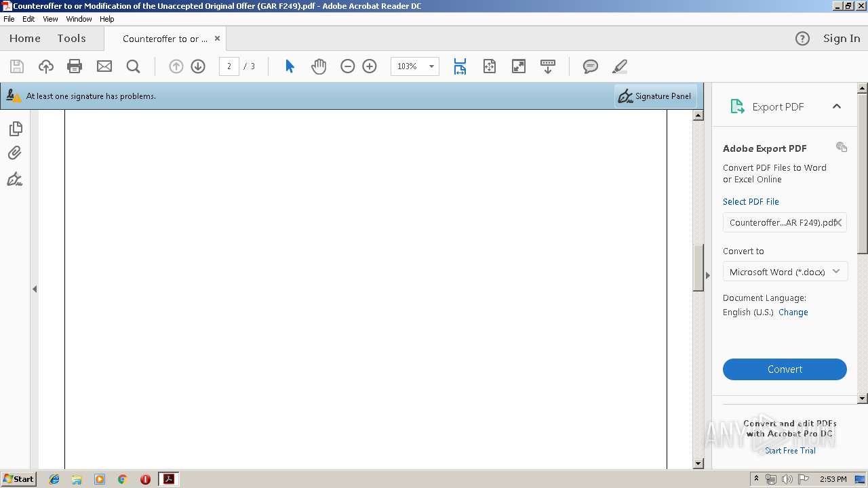The height and width of the screenshot is (488, 868).
Task: Click the taskbar volume speaker icon
Action: pyautogui.click(x=787, y=479)
